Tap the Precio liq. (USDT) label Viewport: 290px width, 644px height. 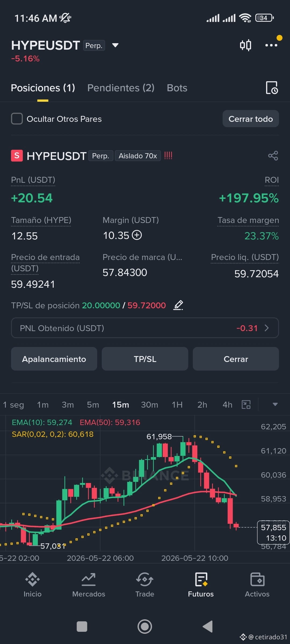[245, 257]
